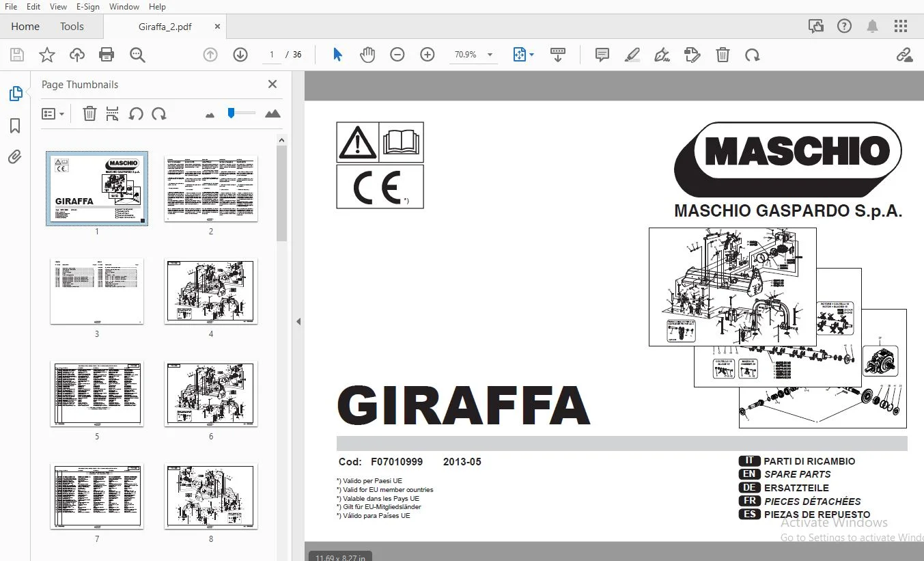
Task: Select page 6 thumbnail
Action: click(211, 394)
